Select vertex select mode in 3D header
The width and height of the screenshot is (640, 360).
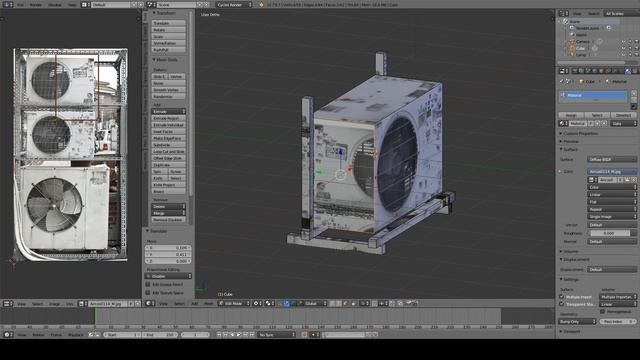[x=332, y=303]
